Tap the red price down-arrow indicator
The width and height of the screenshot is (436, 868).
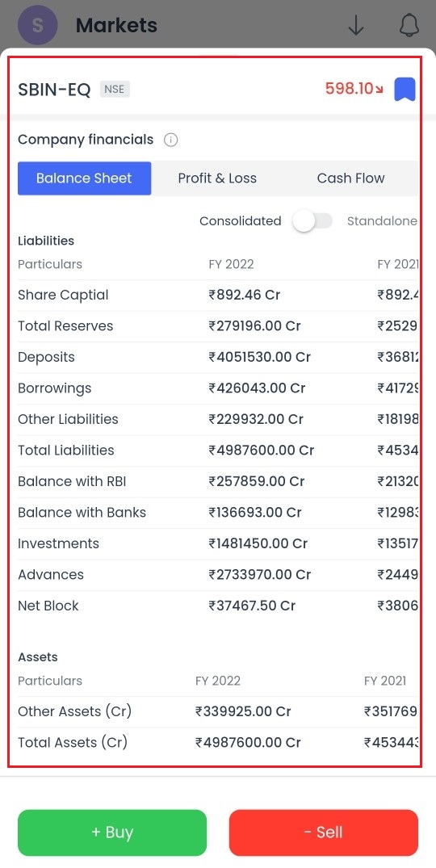379,90
